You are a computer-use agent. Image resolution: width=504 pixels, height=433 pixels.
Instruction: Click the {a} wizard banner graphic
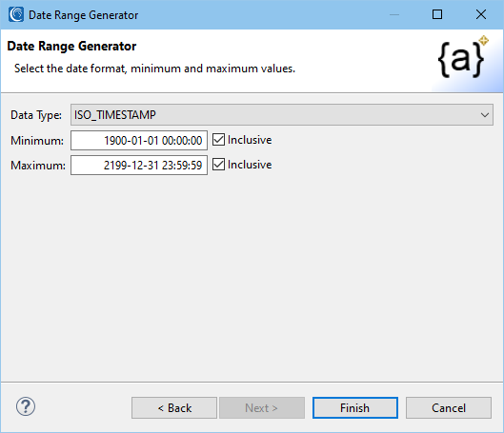tap(463, 57)
